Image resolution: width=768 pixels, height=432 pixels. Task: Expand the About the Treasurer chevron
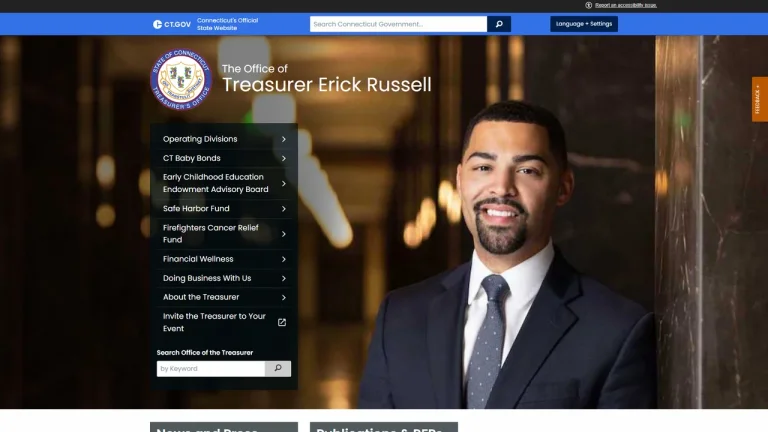[x=284, y=297]
